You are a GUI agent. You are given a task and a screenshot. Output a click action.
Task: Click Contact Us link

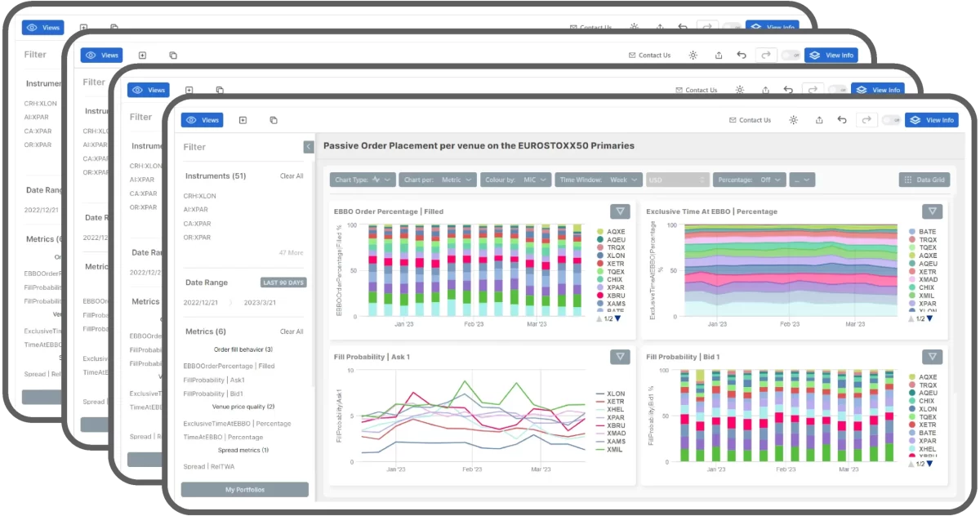point(750,120)
